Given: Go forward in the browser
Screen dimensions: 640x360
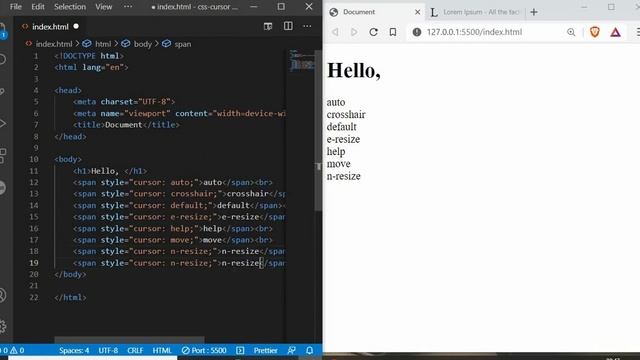Looking at the screenshot, I should pyautogui.click(x=354, y=32).
